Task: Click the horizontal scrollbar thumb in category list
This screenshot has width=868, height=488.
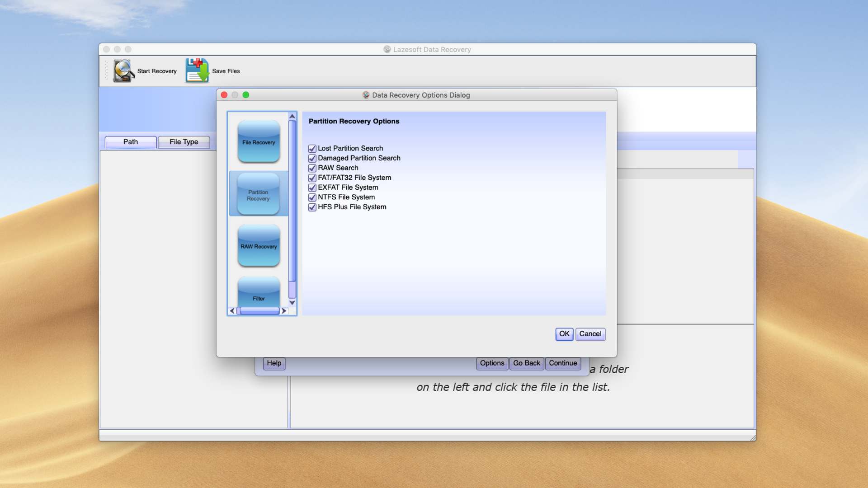Action: 259,311
